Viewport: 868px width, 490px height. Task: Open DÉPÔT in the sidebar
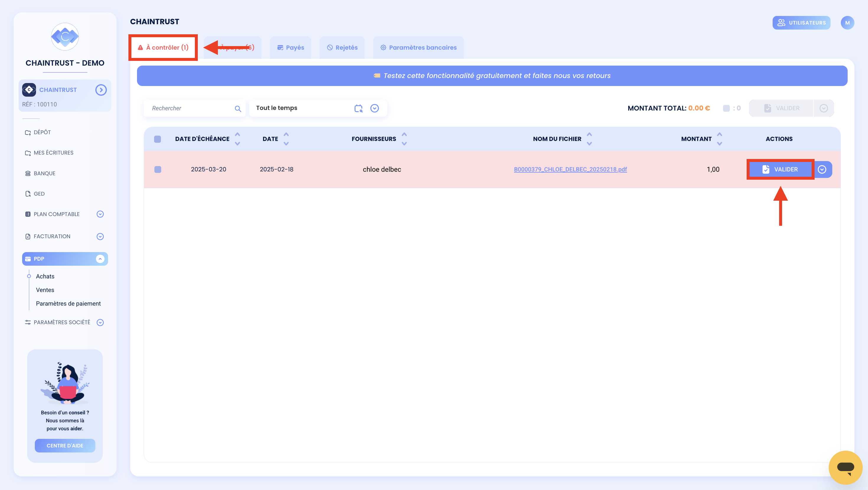[42, 132]
